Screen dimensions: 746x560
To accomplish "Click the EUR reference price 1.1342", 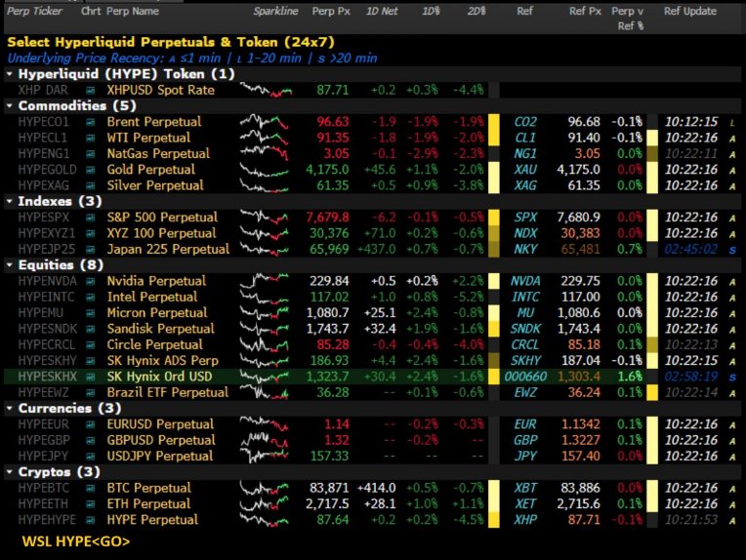I will point(580,424).
